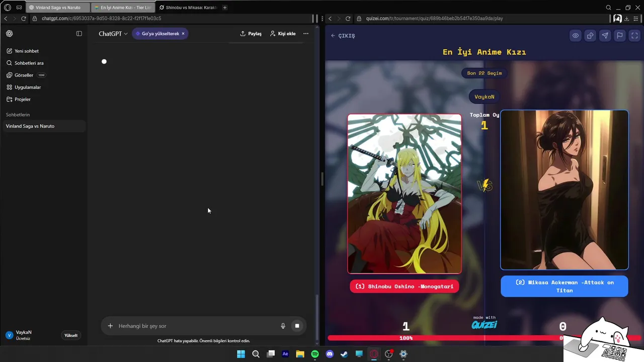Click the microphone dictation icon
644x362 pixels.
pyautogui.click(x=283, y=326)
